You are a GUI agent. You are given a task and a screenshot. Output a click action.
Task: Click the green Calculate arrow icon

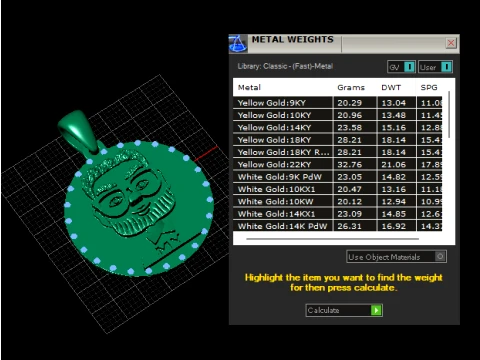click(376, 310)
